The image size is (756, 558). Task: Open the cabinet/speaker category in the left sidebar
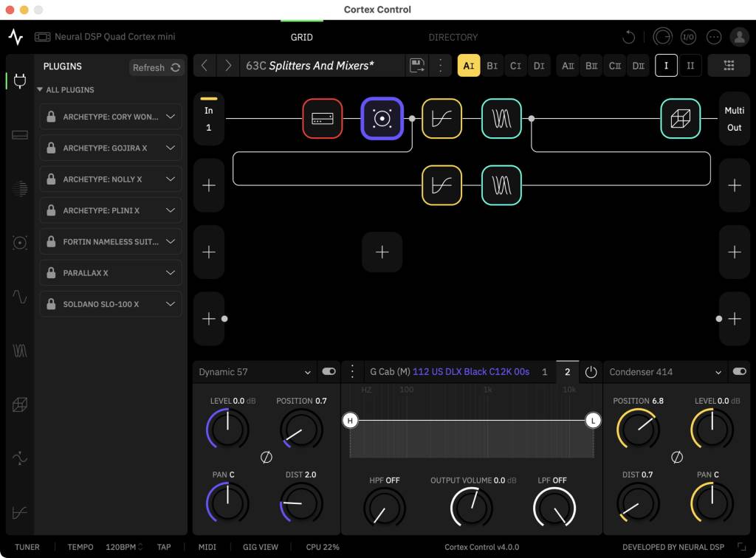pos(21,243)
